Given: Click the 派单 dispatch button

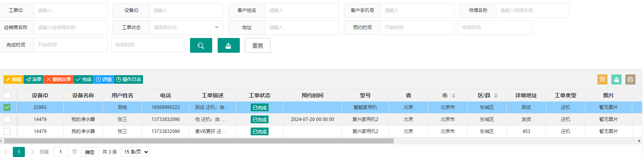Looking at the screenshot, I should click(x=34, y=79).
